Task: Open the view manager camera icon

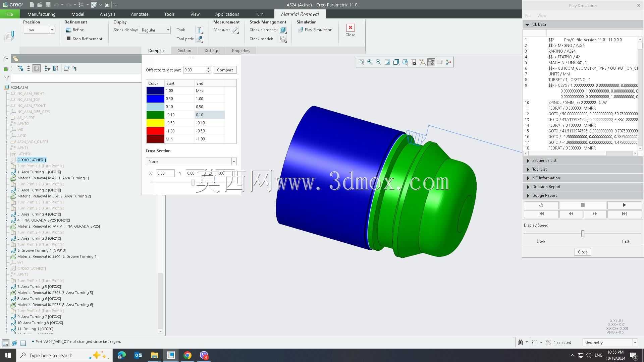Action: click(414, 62)
